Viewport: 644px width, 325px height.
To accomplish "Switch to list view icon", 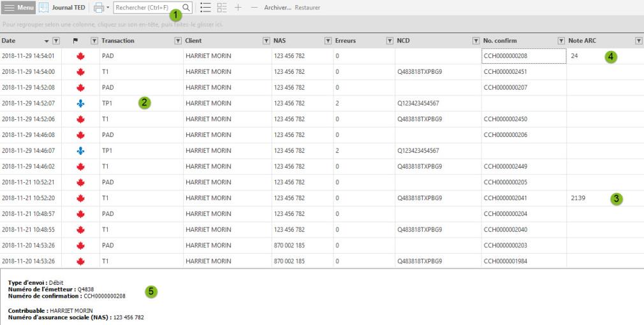I will 205,8.
